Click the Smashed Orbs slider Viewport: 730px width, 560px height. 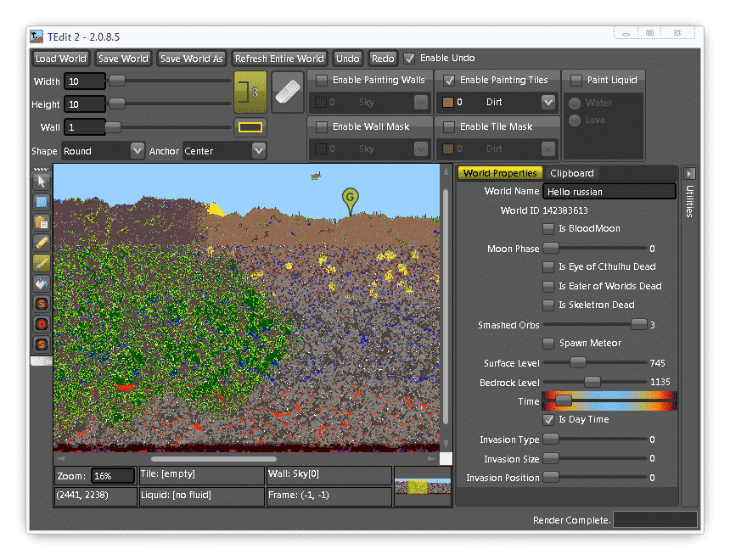[x=595, y=324]
